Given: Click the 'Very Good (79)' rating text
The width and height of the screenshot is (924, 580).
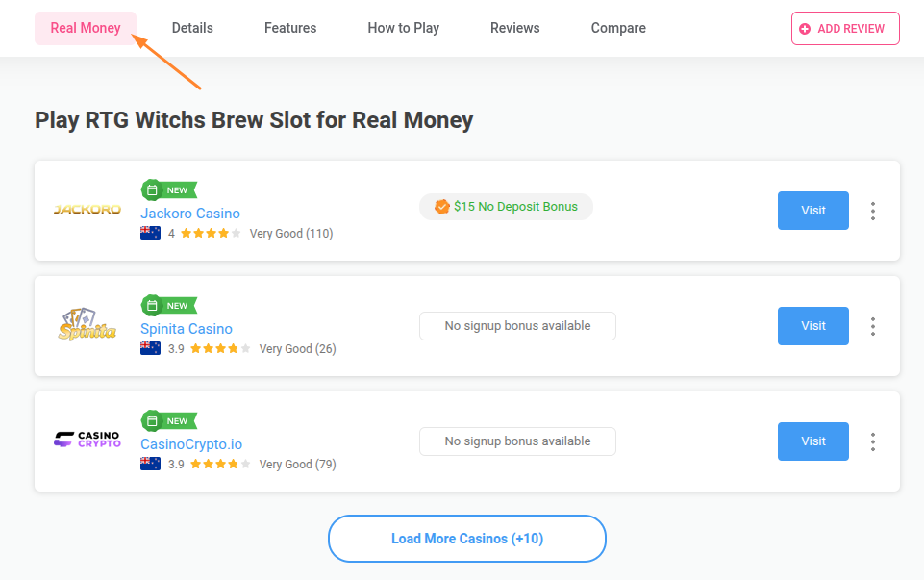Looking at the screenshot, I should tap(298, 465).
